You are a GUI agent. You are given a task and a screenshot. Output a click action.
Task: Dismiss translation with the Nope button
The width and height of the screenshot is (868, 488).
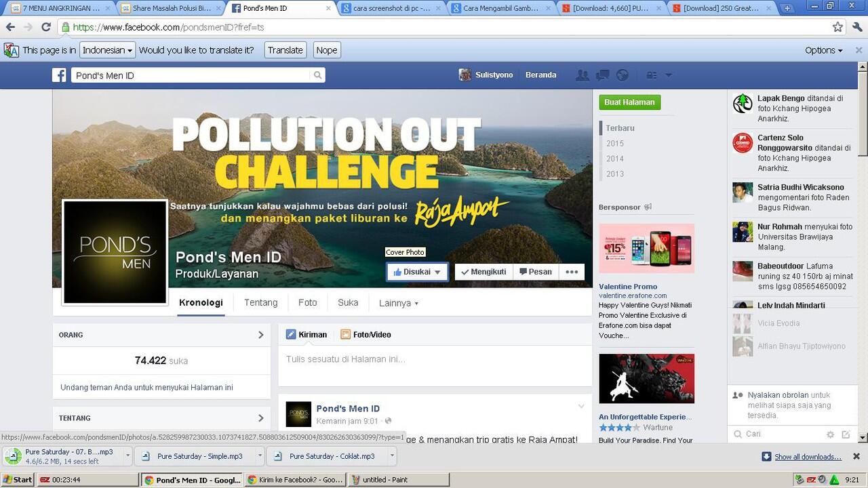(x=326, y=50)
